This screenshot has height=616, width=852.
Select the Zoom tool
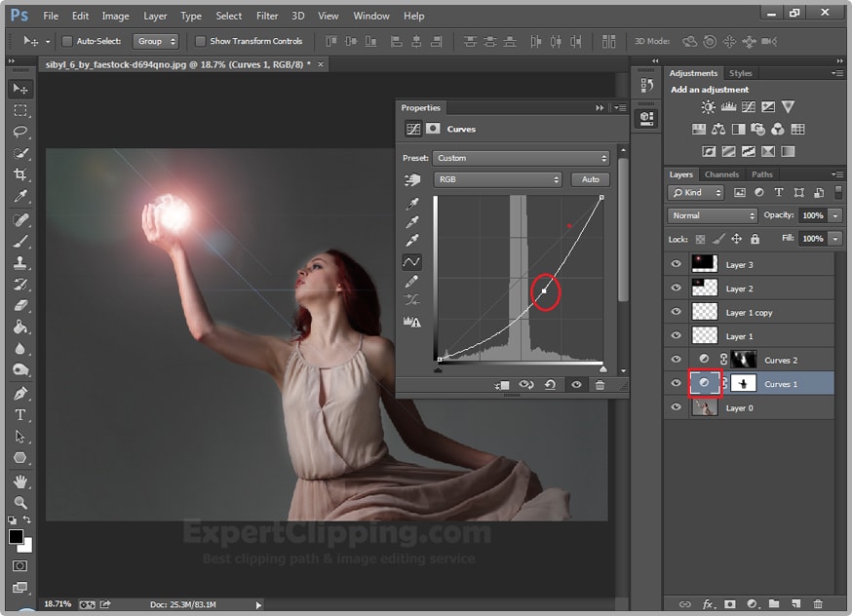pos(19,502)
